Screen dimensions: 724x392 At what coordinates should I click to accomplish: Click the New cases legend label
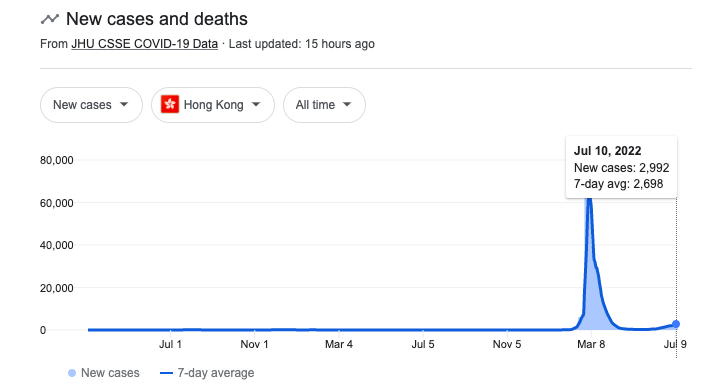pos(110,373)
